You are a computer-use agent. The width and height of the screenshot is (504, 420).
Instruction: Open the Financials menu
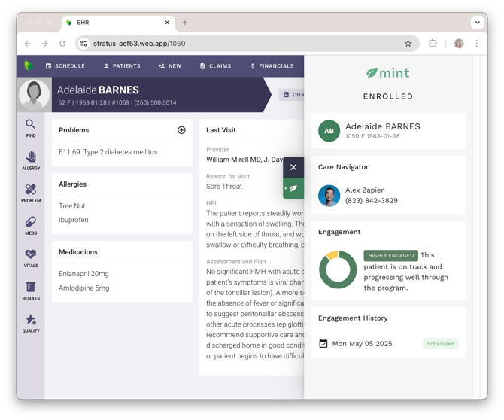(272, 66)
